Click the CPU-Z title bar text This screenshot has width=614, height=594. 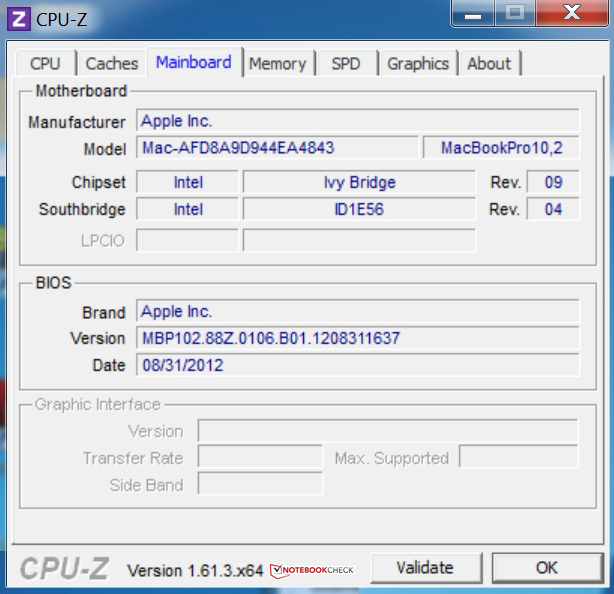coord(61,20)
